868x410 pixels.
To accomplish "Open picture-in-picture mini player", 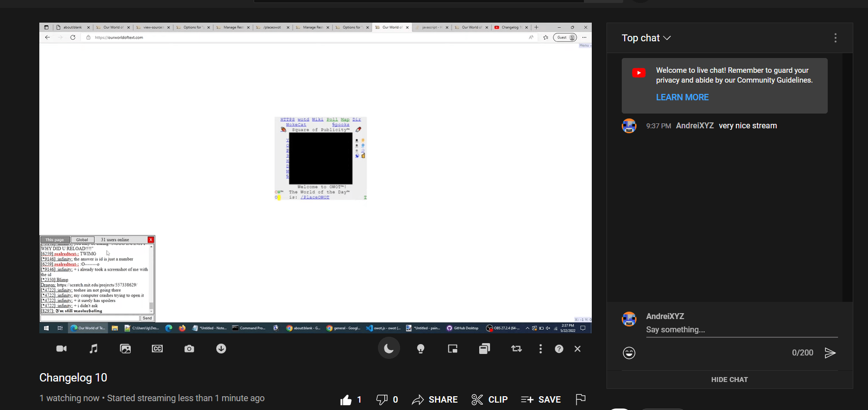I will coord(453,349).
